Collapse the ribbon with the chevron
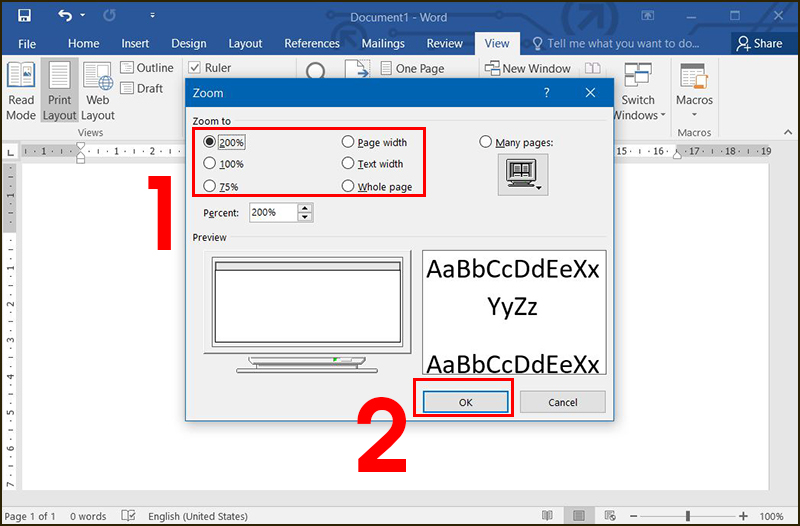 tap(788, 132)
